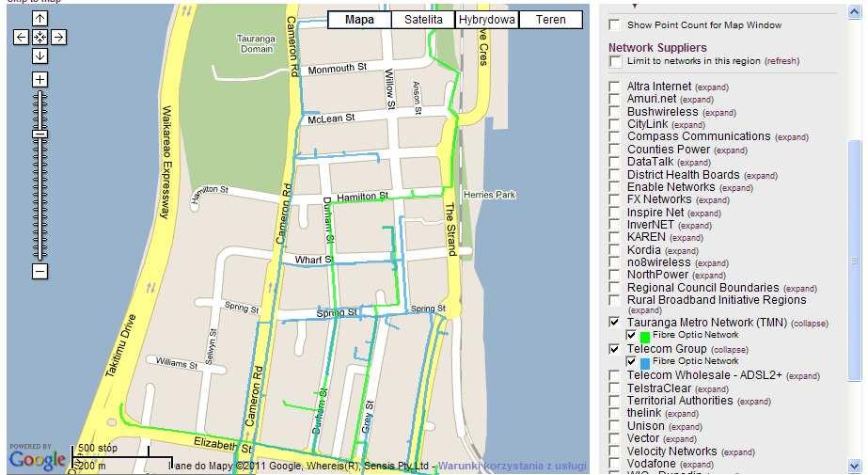This screenshot has width=868, height=475.
Task: Click the green TMN fibre color swatch
Action: pos(645,337)
